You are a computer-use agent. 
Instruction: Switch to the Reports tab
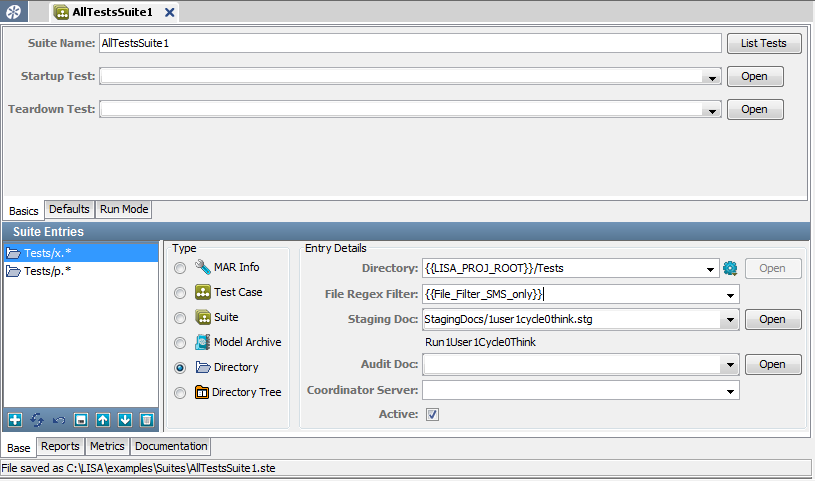pyautogui.click(x=60, y=446)
